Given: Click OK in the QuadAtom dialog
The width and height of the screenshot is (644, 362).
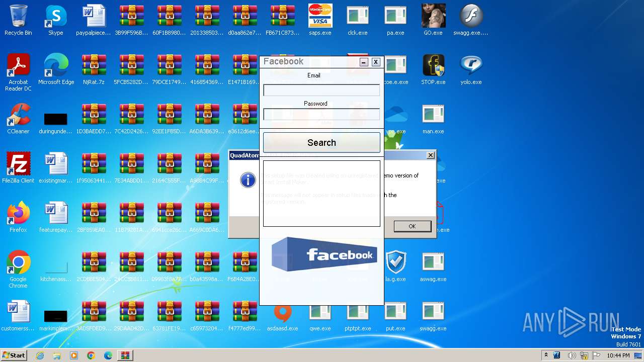Looking at the screenshot, I should click(x=413, y=226).
